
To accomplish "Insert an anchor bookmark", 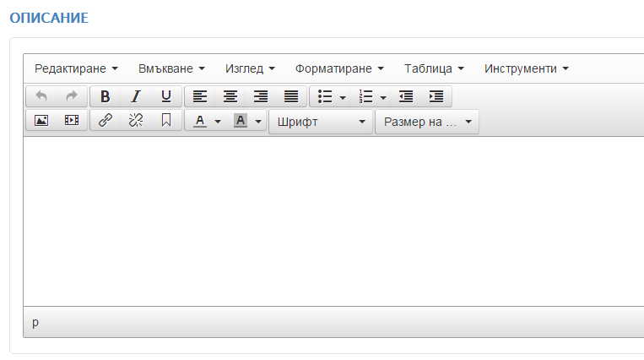I will [166, 121].
